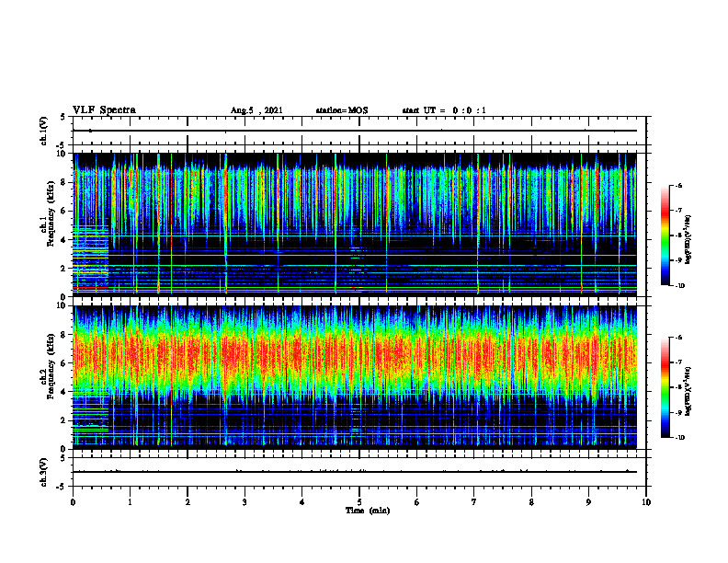
Task: Click the ch.2 spectrogram color scale bar
Action: click(665, 387)
